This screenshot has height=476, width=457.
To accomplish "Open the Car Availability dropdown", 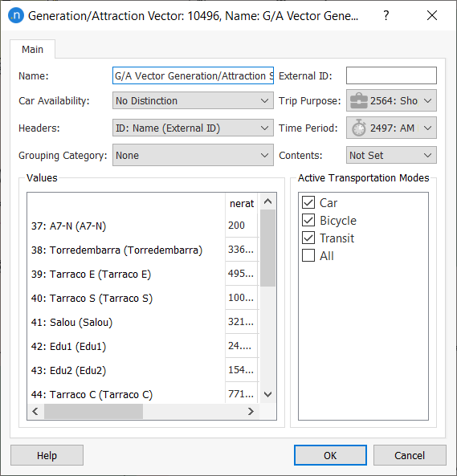I will 193,101.
